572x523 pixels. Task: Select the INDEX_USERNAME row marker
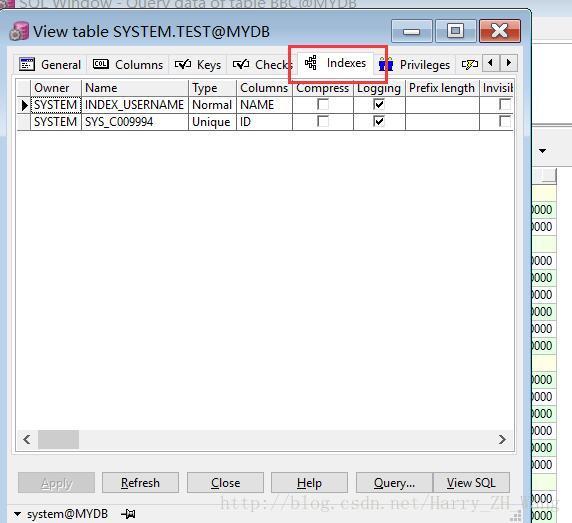tap(24, 105)
